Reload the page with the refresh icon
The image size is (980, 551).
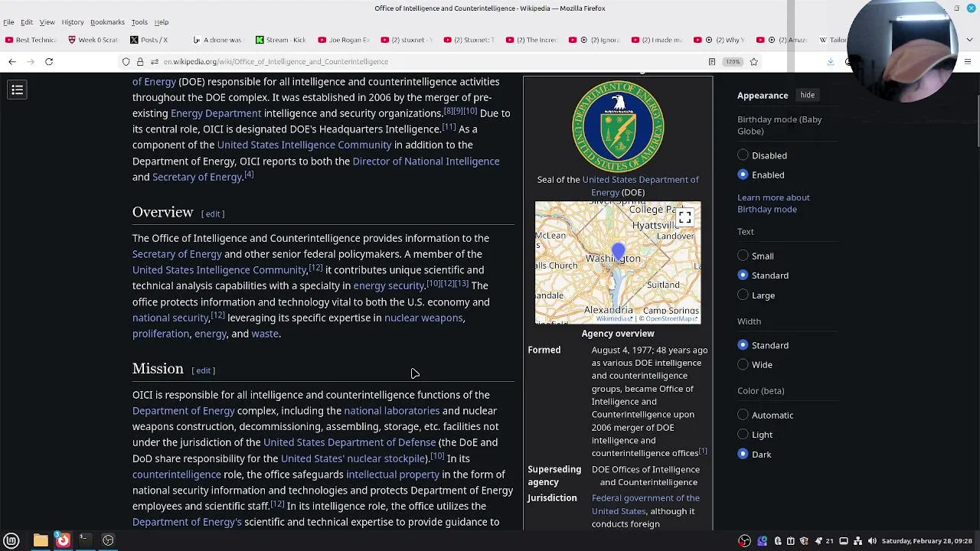[x=49, y=61]
